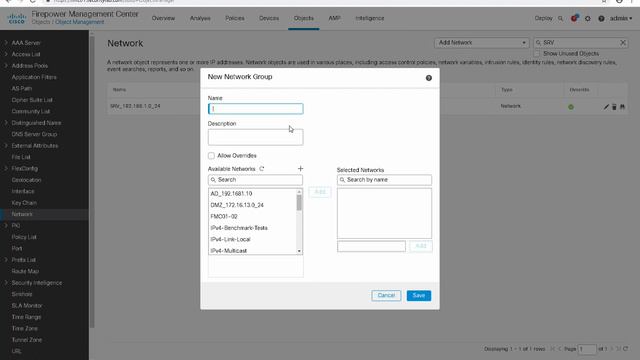Open Time Range in sidebar
640x360 pixels.
coord(26,317)
